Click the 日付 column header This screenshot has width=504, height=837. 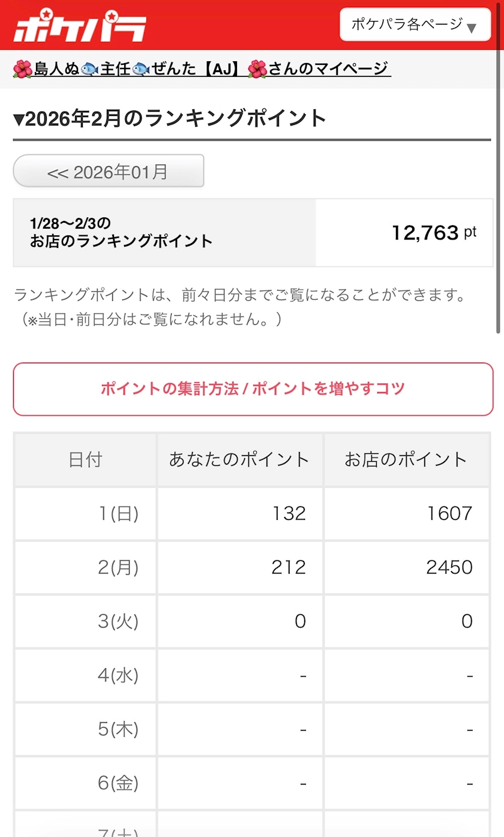pos(85,460)
